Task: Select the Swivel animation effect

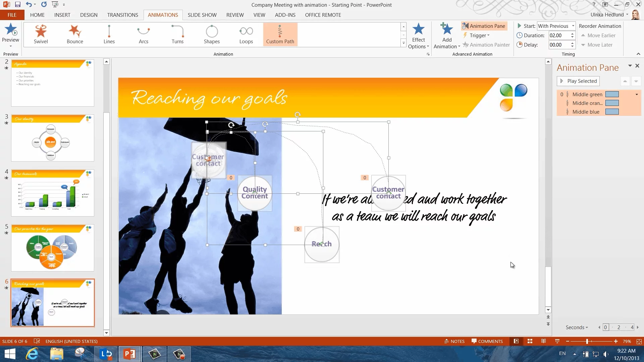Action: 41,34
